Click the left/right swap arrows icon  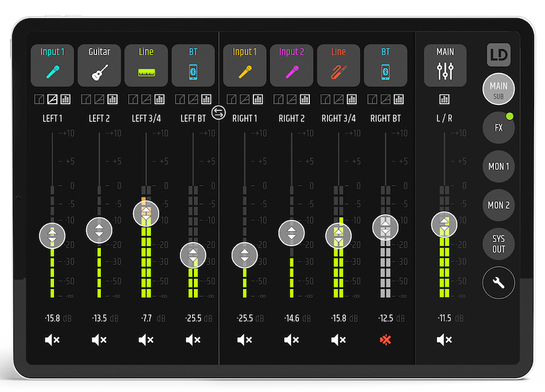point(218,112)
